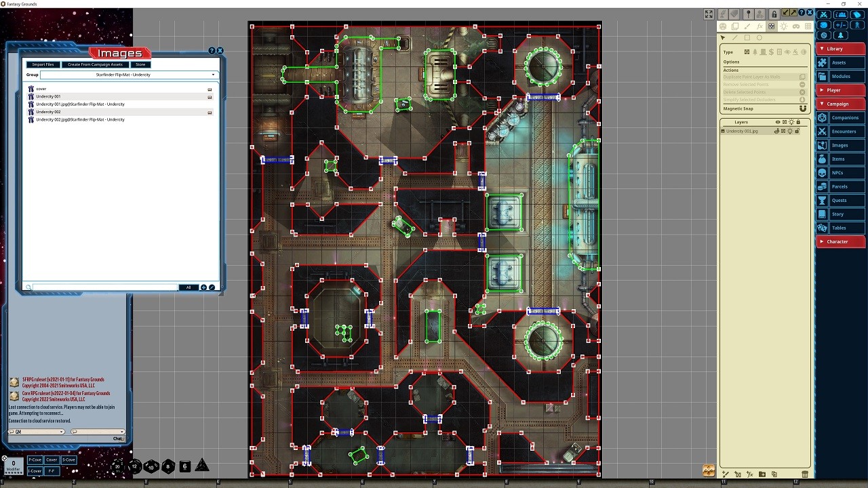Create a new layer folder in Layers panel
The width and height of the screenshot is (868, 488).
click(762, 474)
